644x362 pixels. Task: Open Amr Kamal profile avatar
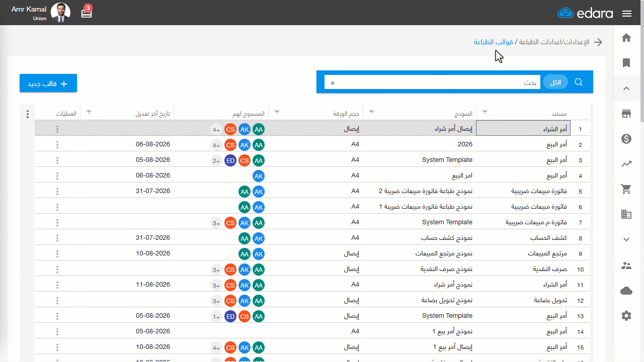pos(61,13)
